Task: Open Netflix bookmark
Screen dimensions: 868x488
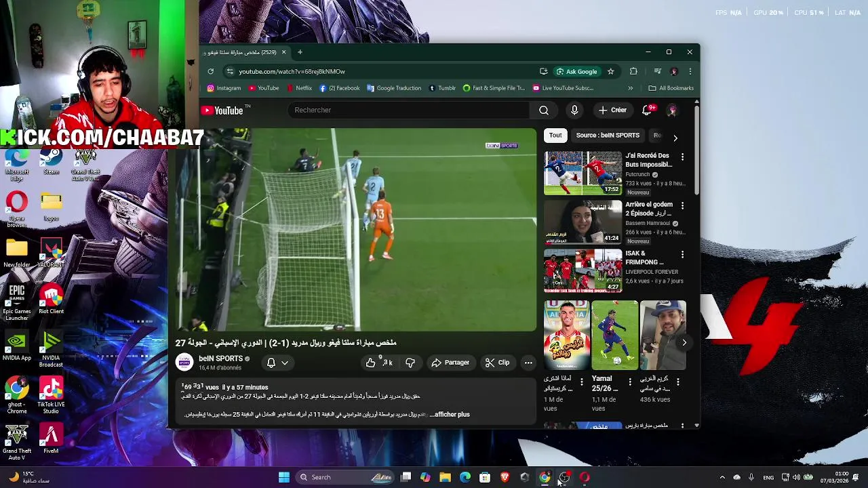Action: pos(299,88)
